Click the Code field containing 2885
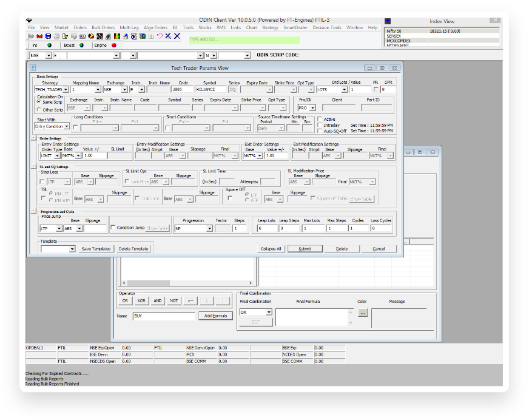 click(x=182, y=89)
